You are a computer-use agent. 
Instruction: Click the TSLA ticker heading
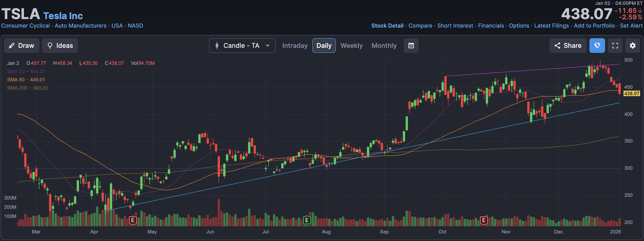(20, 14)
